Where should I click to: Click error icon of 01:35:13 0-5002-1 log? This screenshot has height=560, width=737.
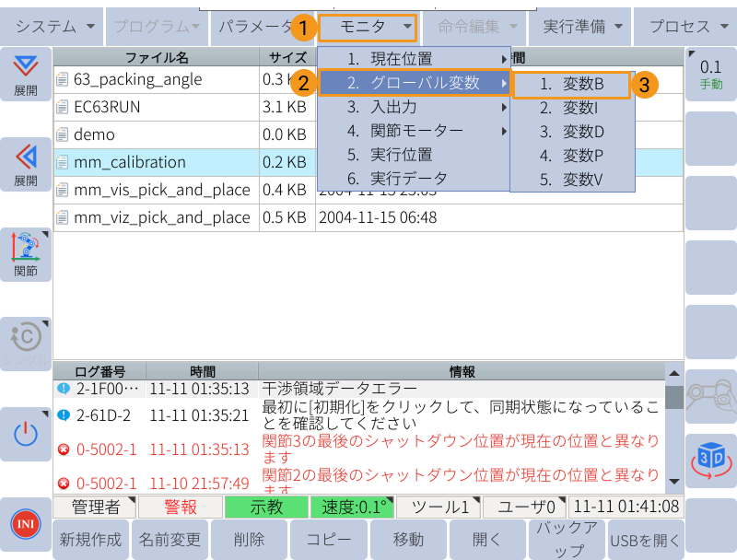coord(64,449)
